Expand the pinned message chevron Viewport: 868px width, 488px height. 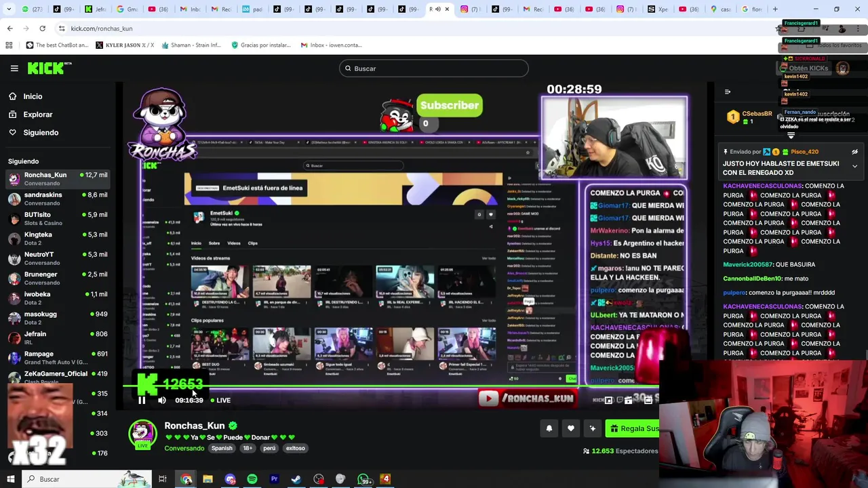[x=854, y=166]
